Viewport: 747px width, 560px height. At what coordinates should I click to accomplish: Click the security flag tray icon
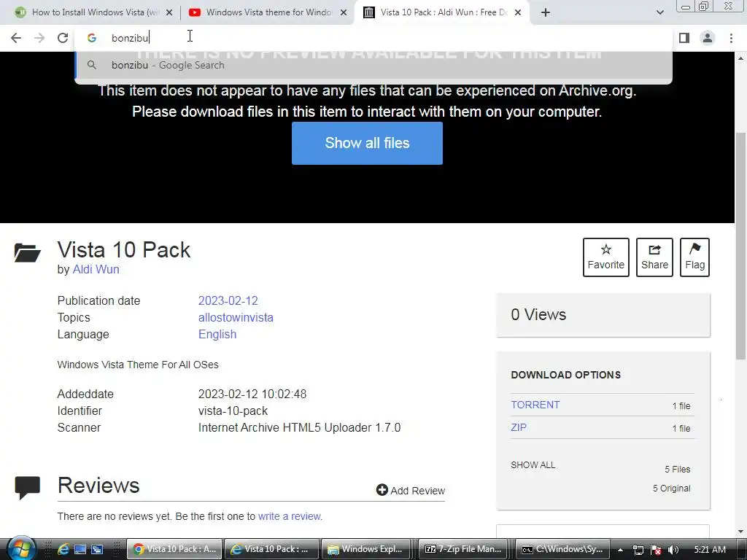[x=656, y=550]
